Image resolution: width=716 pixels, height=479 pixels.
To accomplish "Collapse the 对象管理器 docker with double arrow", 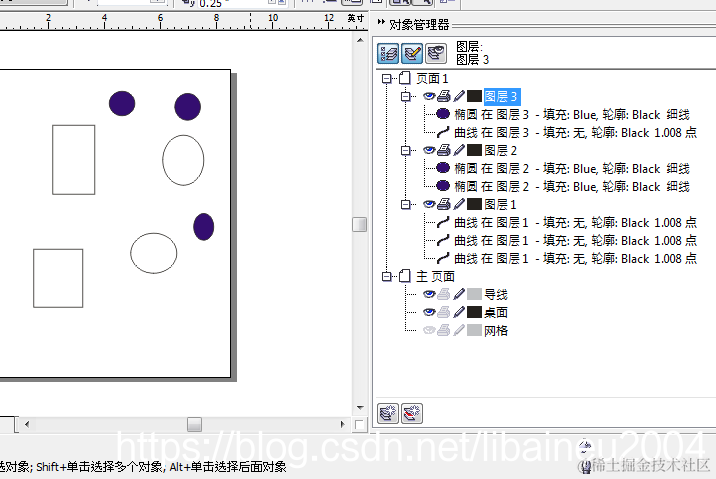I will (381, 21).
